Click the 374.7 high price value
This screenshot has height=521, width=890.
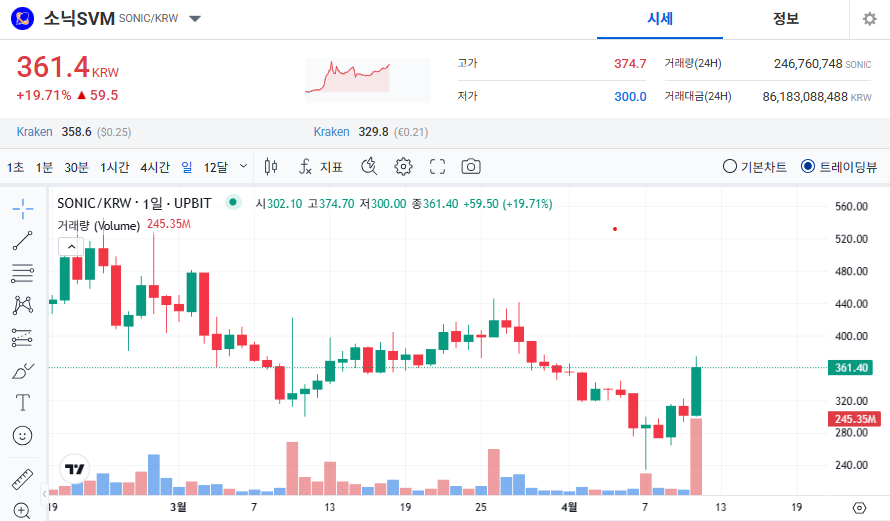coord(630,64)
